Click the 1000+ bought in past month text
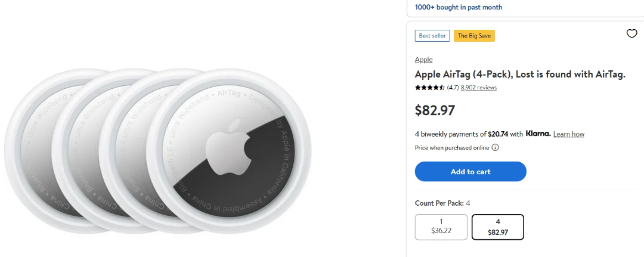Screen dimensions: 644x257 pyautogui.click(x=459, y=7)
